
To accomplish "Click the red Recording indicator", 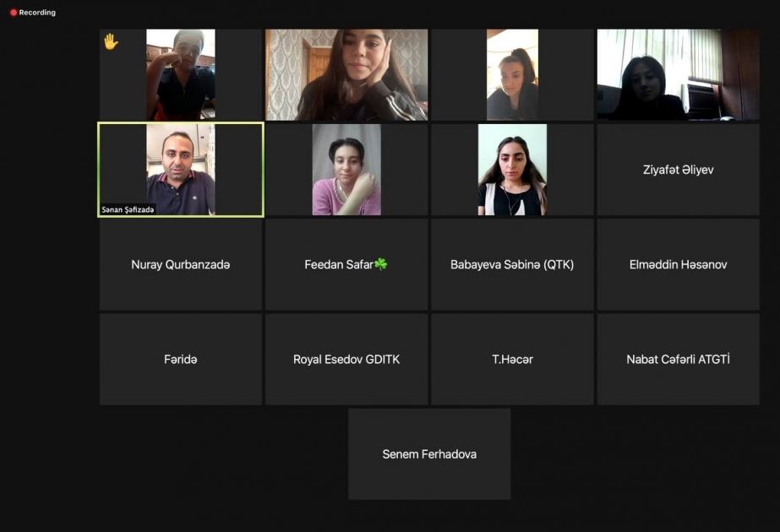I will coord(33,13).
